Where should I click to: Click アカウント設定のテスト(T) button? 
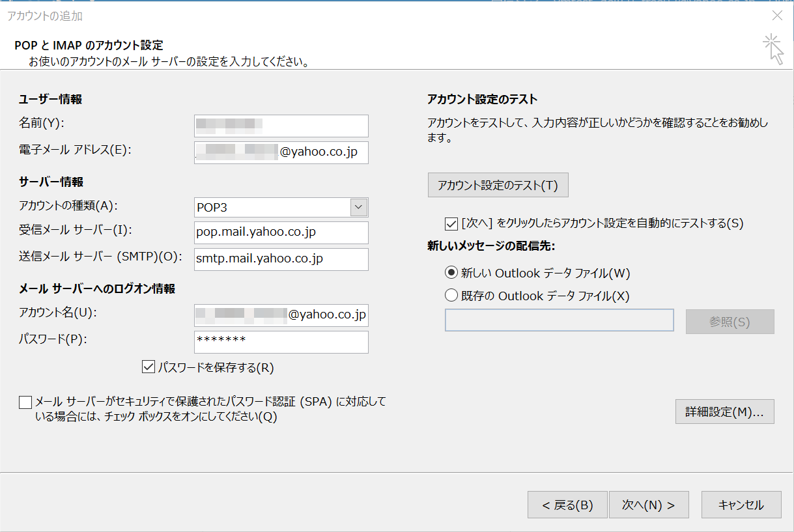click(498, 185)
